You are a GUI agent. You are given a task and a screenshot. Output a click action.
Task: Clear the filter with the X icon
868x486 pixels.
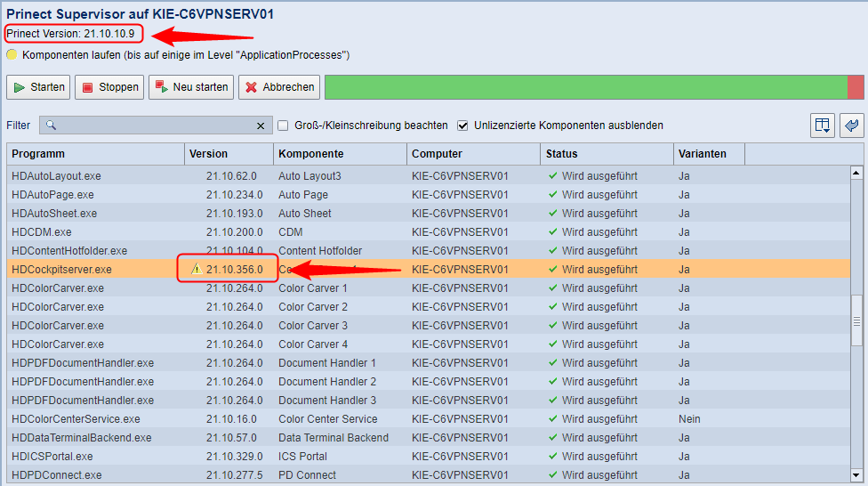(x=261, y=126)
